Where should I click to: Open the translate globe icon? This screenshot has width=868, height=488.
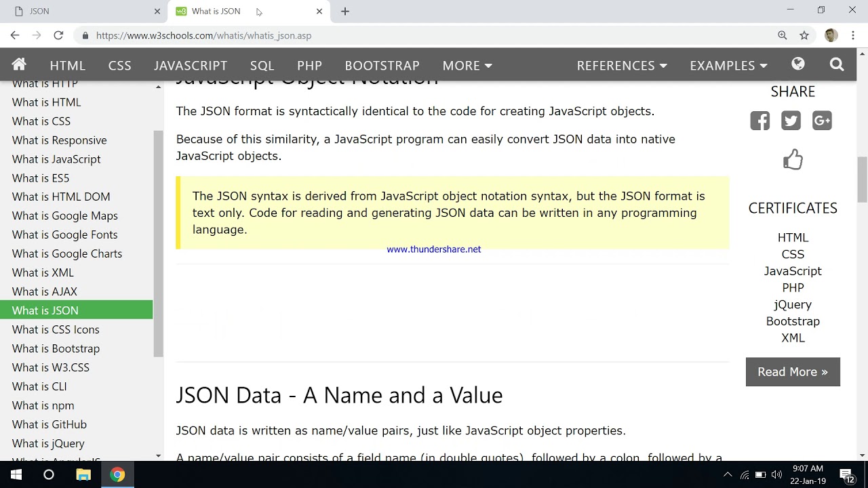798,64
